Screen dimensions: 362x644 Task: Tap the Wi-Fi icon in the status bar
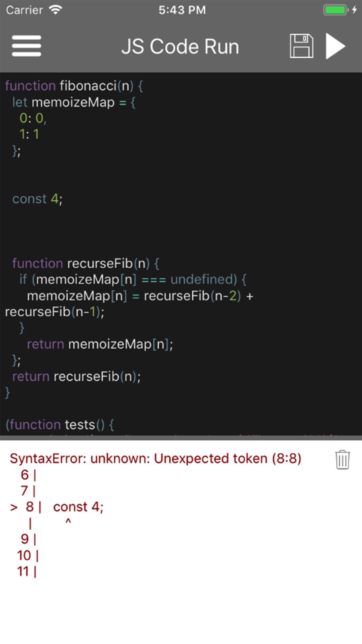click(56, 10)
